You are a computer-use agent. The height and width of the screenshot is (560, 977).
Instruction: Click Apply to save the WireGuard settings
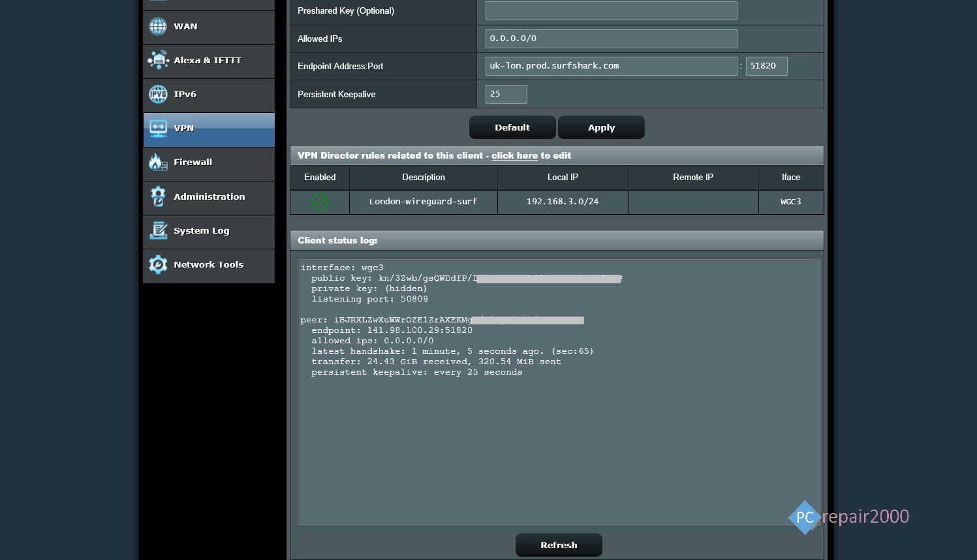click(601, 127)
